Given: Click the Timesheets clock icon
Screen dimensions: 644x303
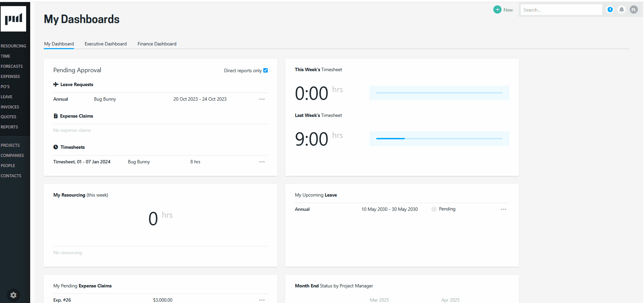Looking at the screenshot, I should pyautogui.click(x=56, y=147).
